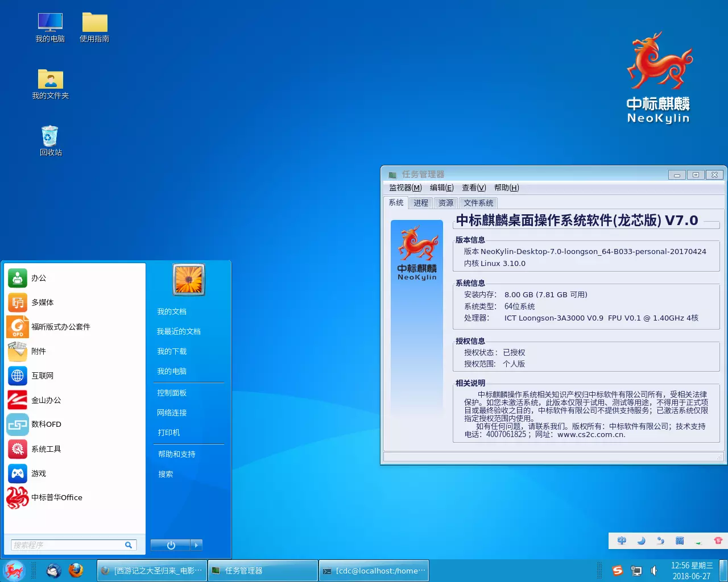Switch to the 系统 tab
728x582 pixels.
tap(396, 203)
